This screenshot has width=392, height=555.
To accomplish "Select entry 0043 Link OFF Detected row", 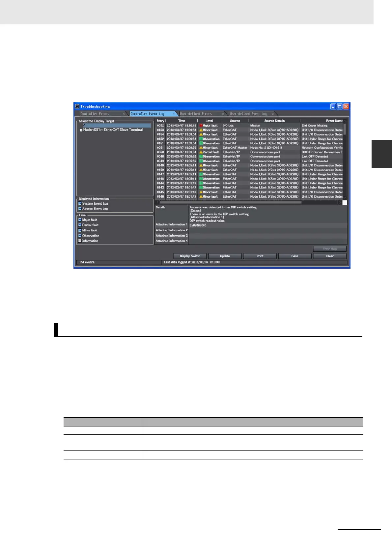I will [x=249, y=161].
